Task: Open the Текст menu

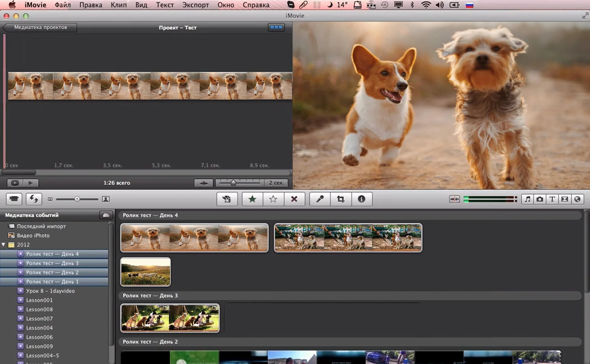Action: (165, 5)
